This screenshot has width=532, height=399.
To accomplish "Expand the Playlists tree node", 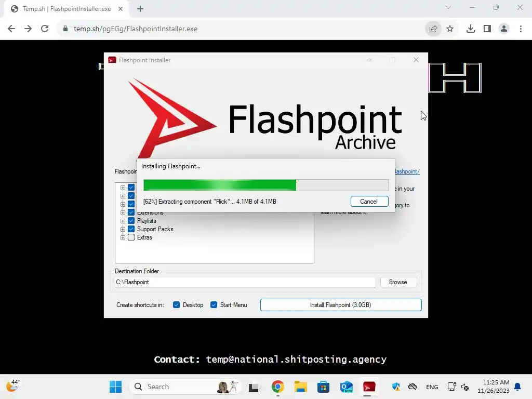I will pos(123,221).
